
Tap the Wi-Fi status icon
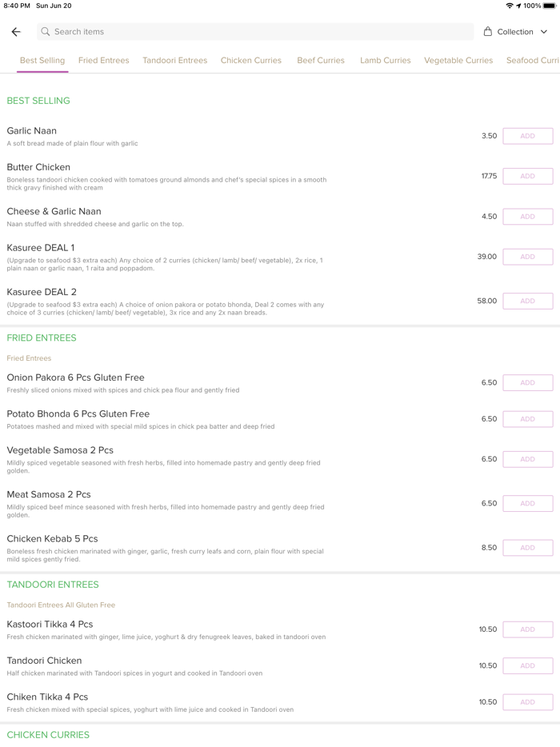pyautogui.click(x=510, y=6)
